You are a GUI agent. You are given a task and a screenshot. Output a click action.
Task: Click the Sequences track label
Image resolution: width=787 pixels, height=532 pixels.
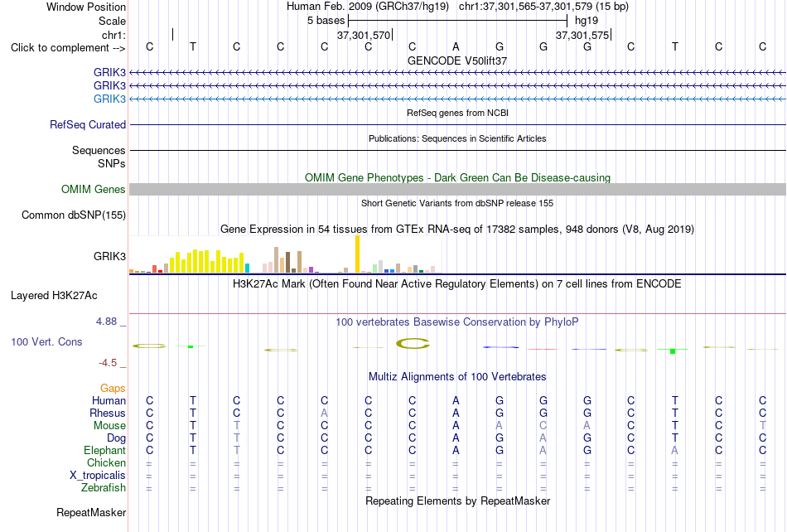[x=99, y=150]
